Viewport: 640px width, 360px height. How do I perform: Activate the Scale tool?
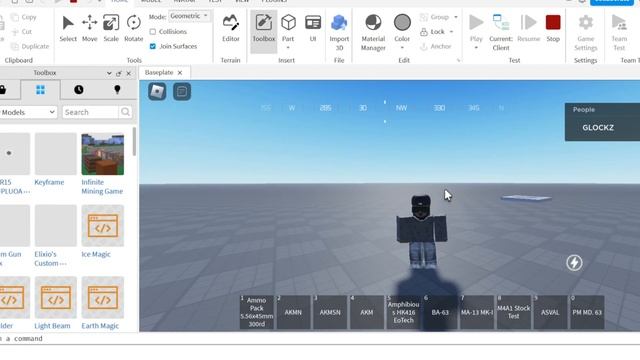click(x=111, y=29)
